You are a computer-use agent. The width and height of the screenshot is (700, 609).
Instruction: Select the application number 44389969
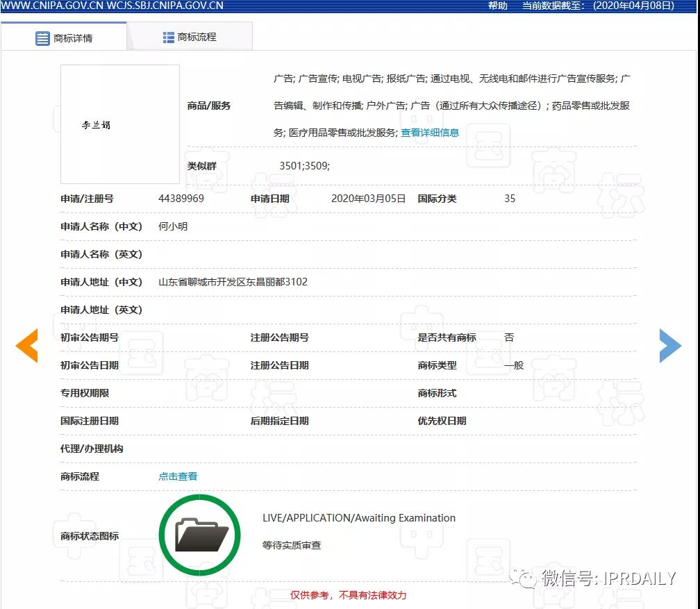181,199
